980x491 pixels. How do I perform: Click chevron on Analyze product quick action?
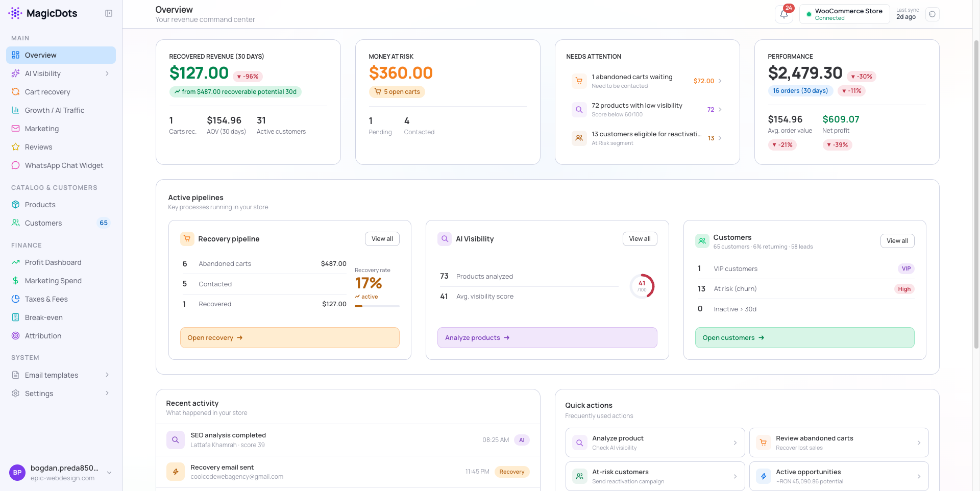tap(735, 443)
